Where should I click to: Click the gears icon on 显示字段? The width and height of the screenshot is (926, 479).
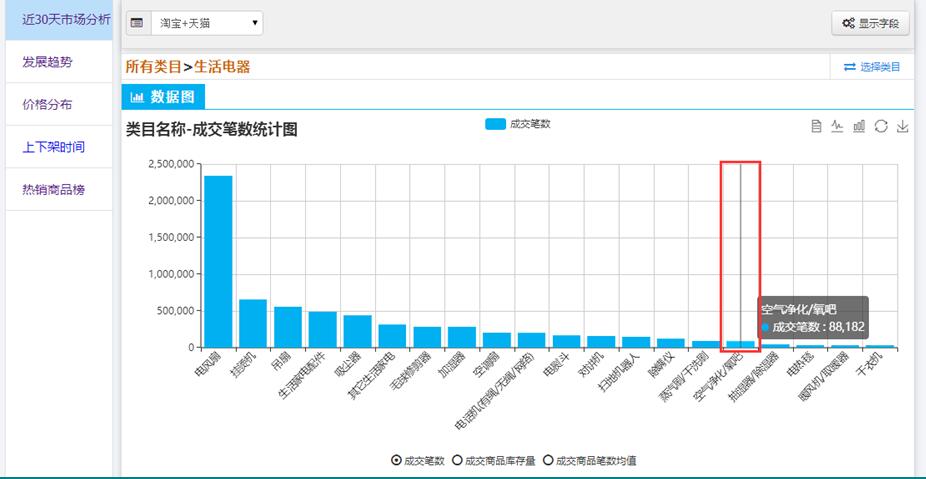point(848,23)
